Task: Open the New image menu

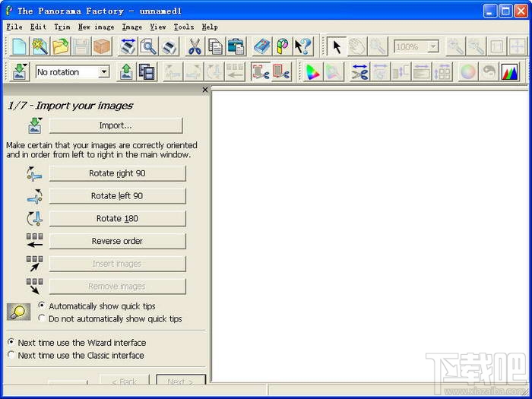Action: (96, 27)
